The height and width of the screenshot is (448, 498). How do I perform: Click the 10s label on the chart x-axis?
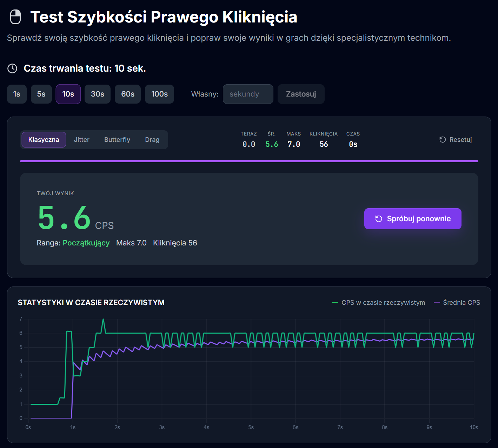tap(474, 427)
